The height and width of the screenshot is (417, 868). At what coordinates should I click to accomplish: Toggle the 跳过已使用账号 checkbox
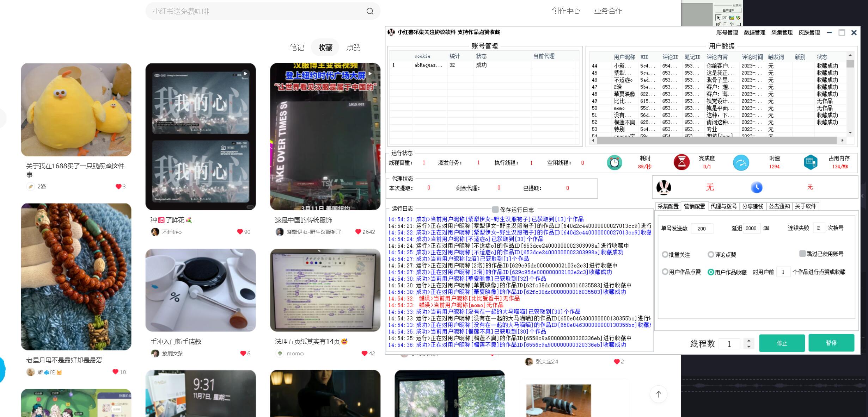(x=802, y=254)
